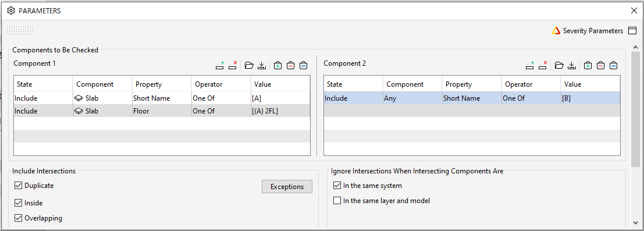Click the Property column header in Component 1

[x=162, y=84]
